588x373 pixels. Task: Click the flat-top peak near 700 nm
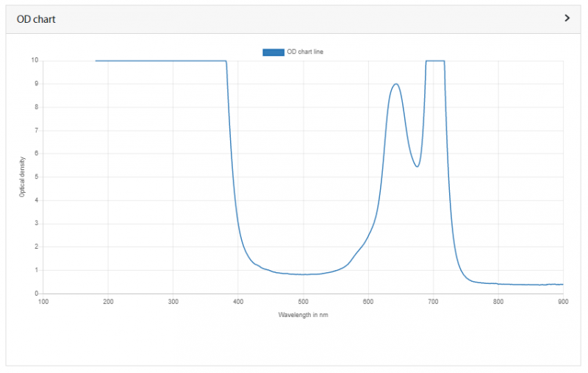coord(435,61)
